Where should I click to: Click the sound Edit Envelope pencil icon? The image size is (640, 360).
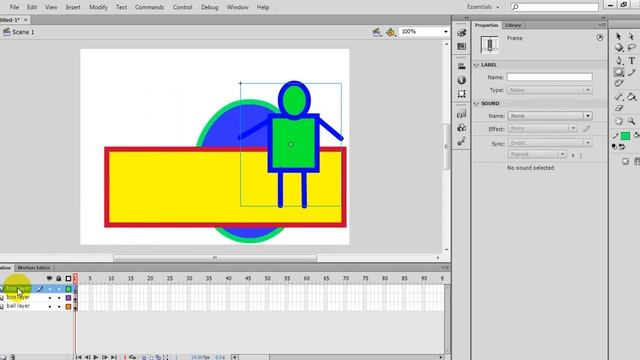(x=587, y=129)
